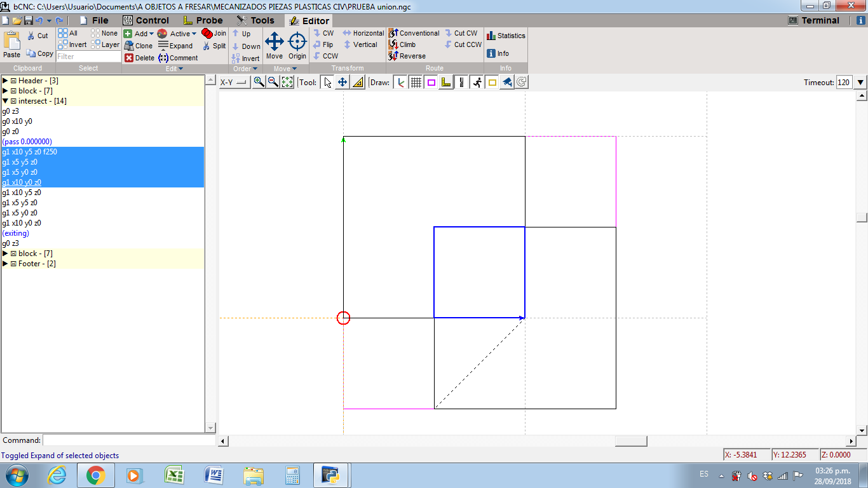Collapse the intersect block triangle
This screenshot has width=868, height=488.
pyautogui.click(x=5, y=101)
